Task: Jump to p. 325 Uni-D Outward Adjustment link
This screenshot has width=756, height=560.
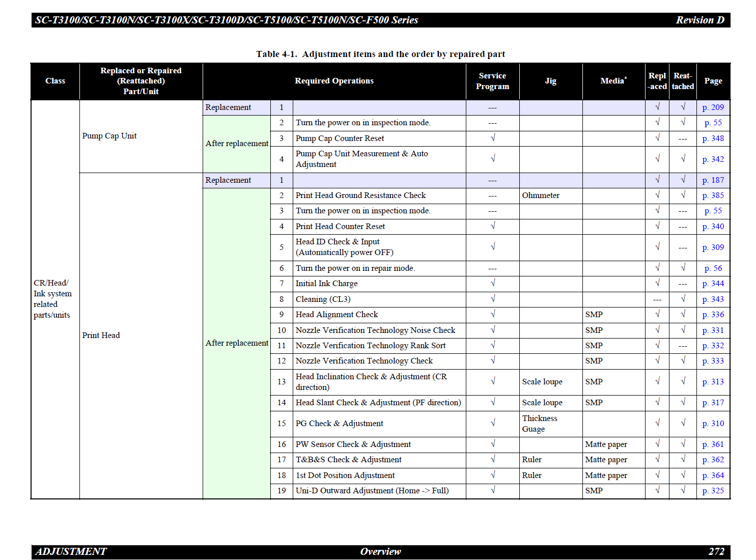Action: pos(713,491)
